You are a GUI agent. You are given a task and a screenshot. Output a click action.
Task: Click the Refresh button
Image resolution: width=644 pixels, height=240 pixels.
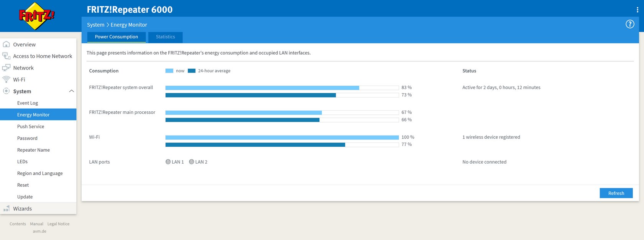pos(616,193)
